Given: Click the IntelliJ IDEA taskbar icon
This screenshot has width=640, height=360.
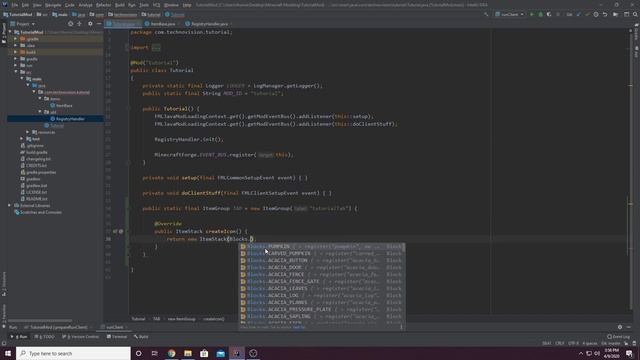Looking at the screenshot, I should (x=237, y=353).
